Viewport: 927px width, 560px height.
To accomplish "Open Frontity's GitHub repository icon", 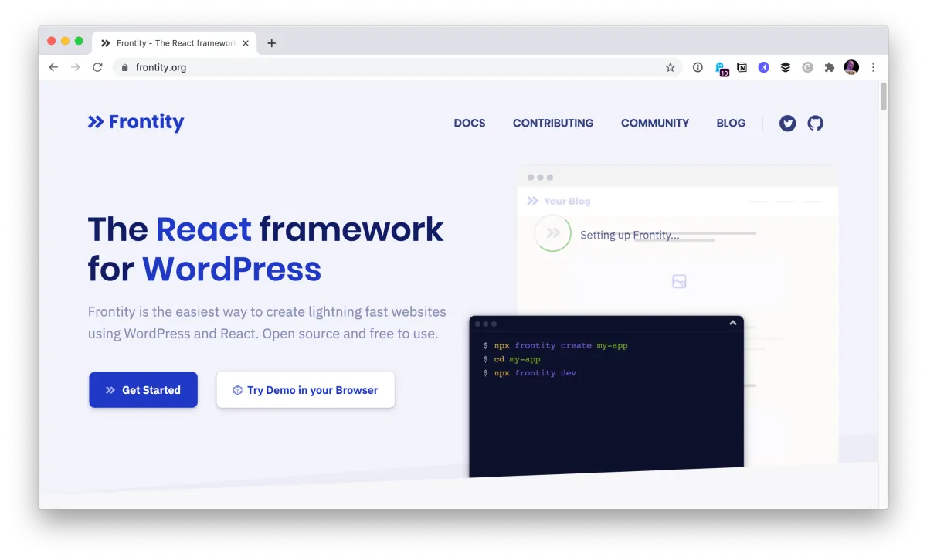I will 815,123.
